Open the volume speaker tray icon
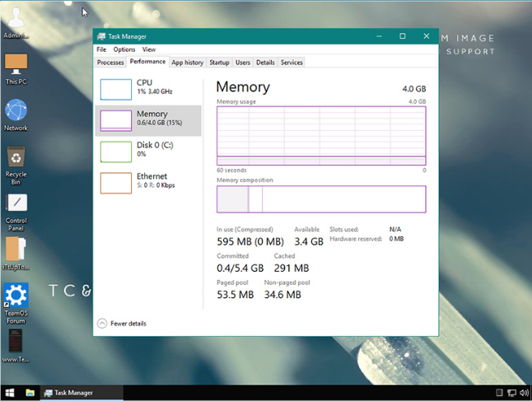 (x=525, y=393)
